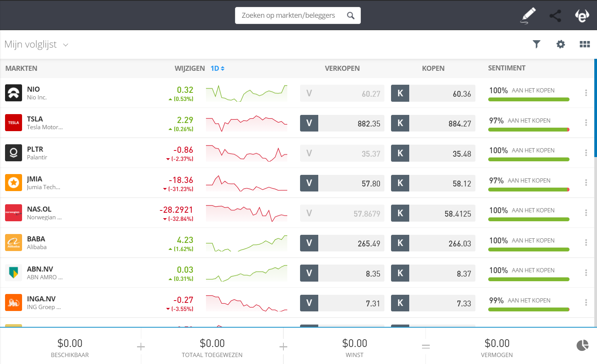Sell ABN.NV at 8.35
This screenshot has height=364, width=597.
[x=342, y=273]
